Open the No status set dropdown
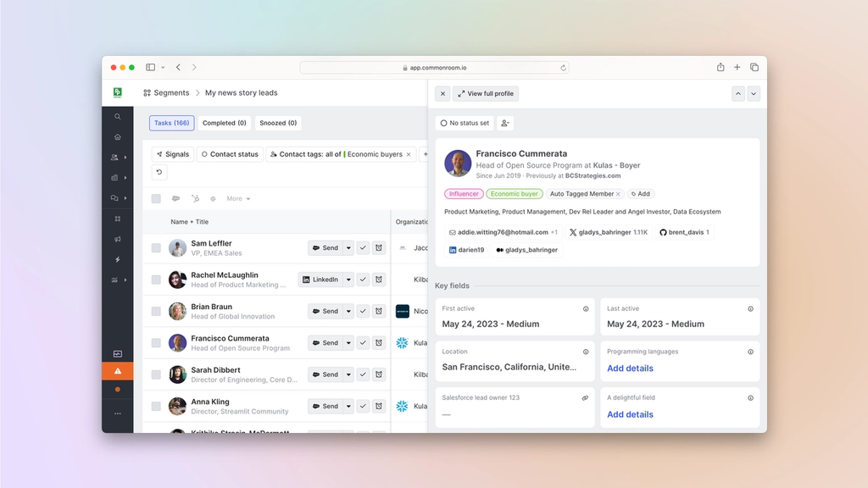Viewport: 868px width, 488px height. 465,123
